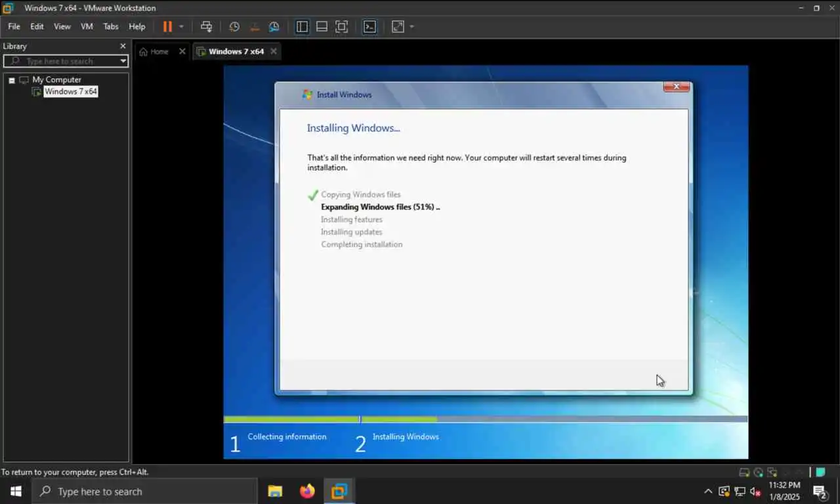Screen dimensions: 840x504
Task: Click the Install Windows dialog logo icon
Action: (307, 94)
